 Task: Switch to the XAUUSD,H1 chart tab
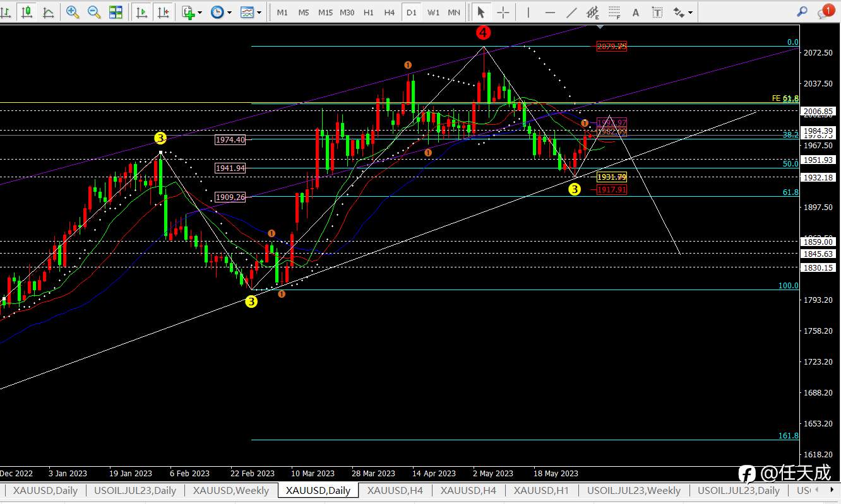[541, 490]
